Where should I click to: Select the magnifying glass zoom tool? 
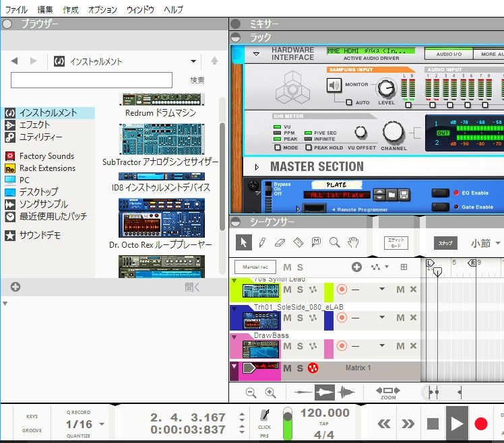[x=335, y=242]
